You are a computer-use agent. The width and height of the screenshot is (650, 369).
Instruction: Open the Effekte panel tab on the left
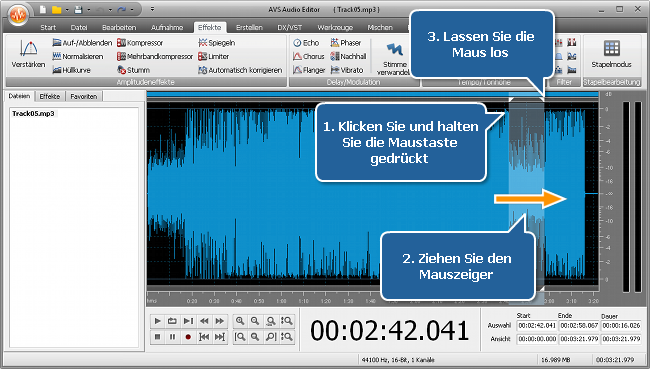point(50,97)
